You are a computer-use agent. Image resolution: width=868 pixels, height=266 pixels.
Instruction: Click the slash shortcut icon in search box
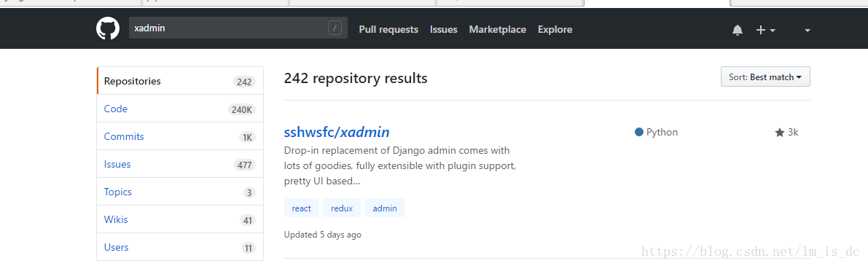tap(335, 28)
